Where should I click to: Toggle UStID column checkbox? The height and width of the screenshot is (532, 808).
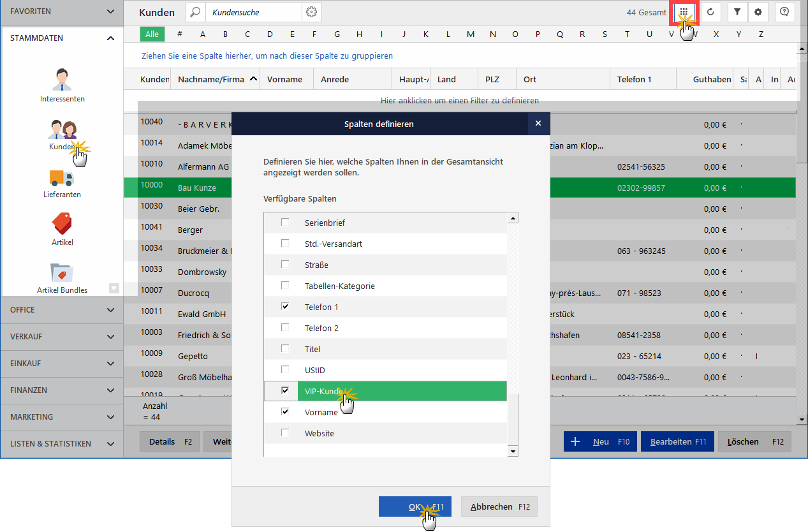pos(285,370)
